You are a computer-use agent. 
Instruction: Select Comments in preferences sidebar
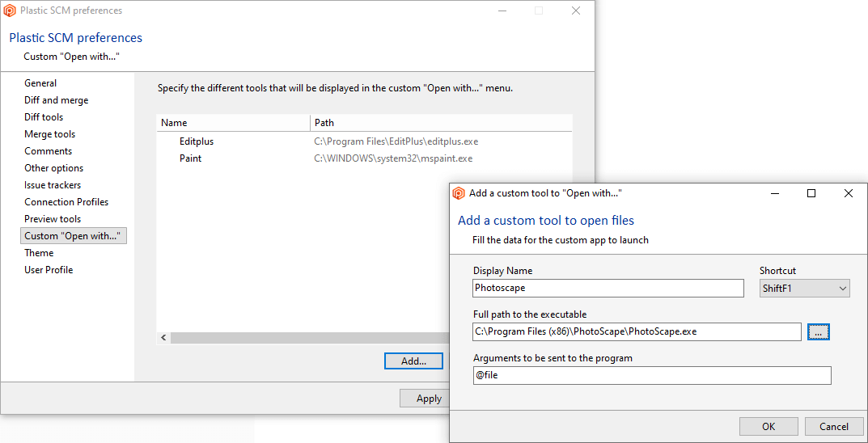coord(49,151)
